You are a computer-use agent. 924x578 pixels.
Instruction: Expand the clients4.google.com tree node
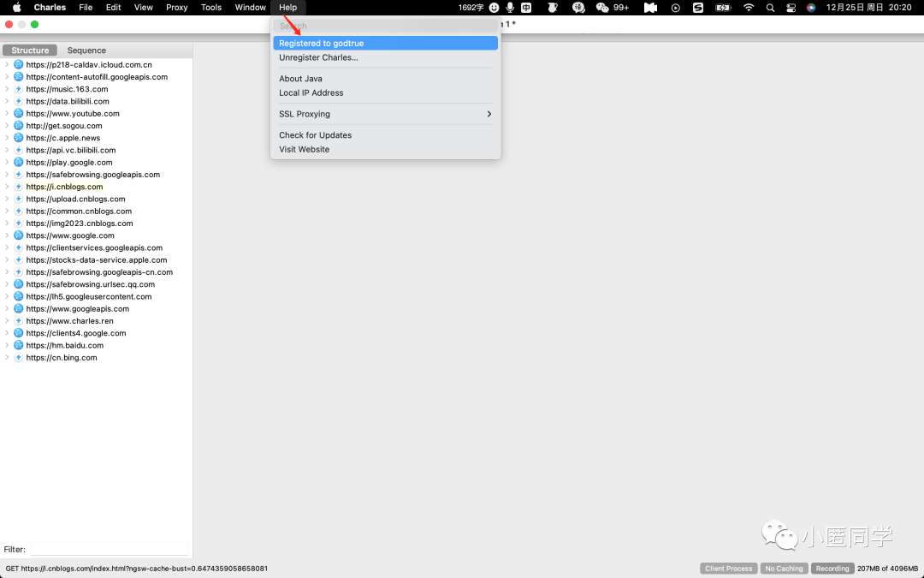(7, 332)
